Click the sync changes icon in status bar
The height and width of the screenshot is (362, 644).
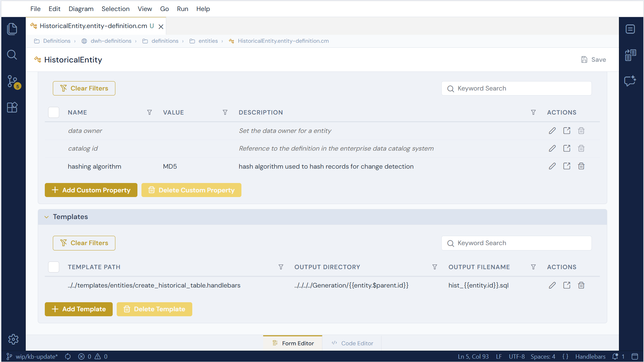(68, 356)
